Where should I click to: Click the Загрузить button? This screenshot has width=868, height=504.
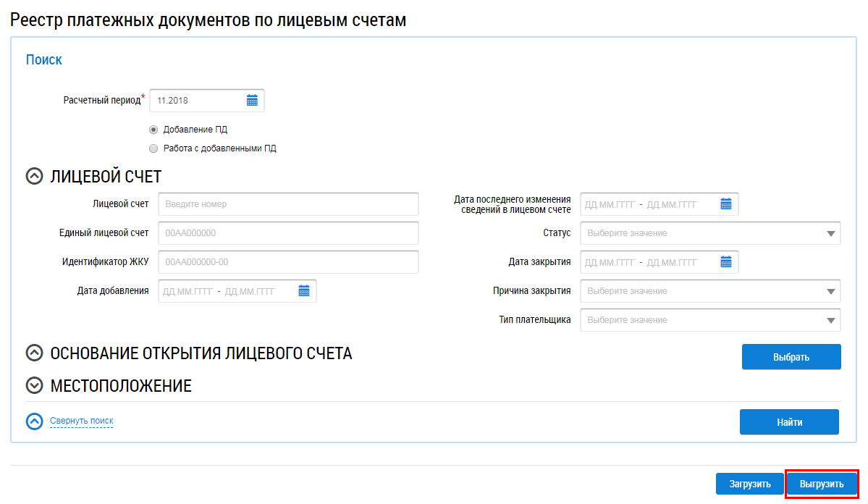tap(749, 484)
